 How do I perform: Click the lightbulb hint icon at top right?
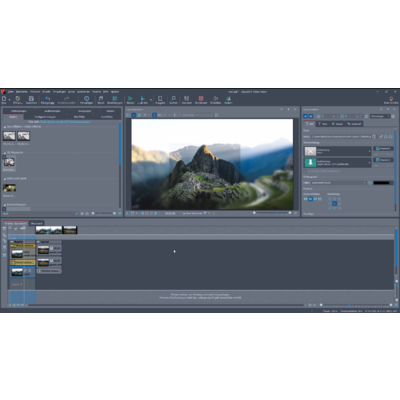[391, 99]
